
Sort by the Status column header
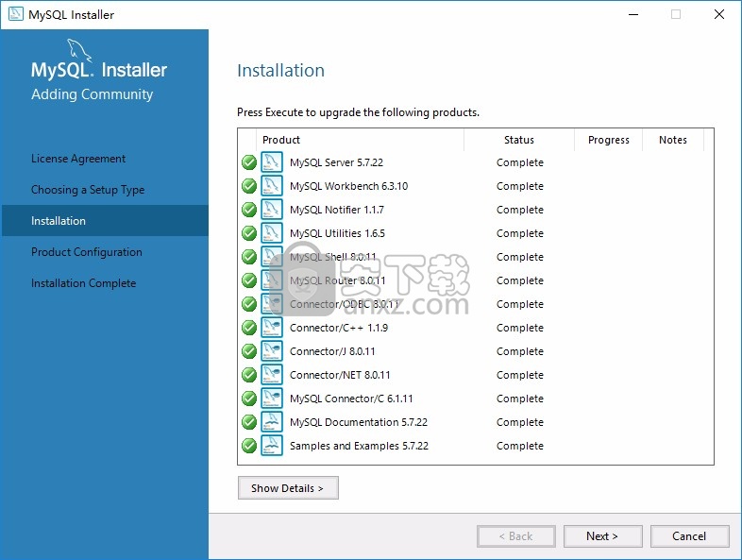pyautogui.click(x=518, y=140)
